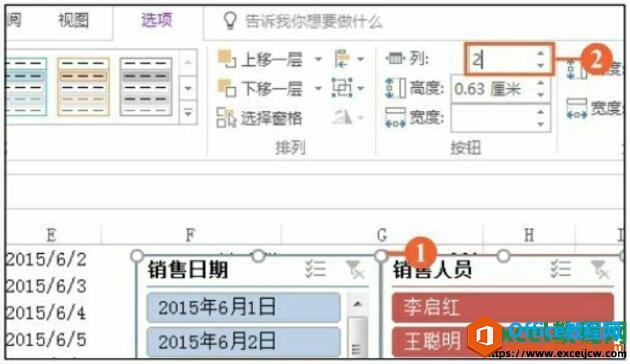Increase the button 高度 spinner
Screen dimensions: 630x364
[541, 83]
